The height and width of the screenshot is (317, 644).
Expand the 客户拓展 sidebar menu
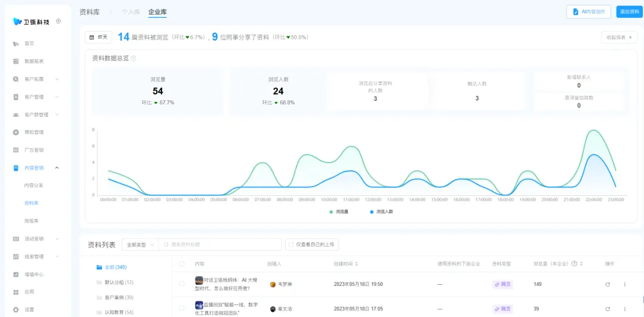(x=57, y=79)
